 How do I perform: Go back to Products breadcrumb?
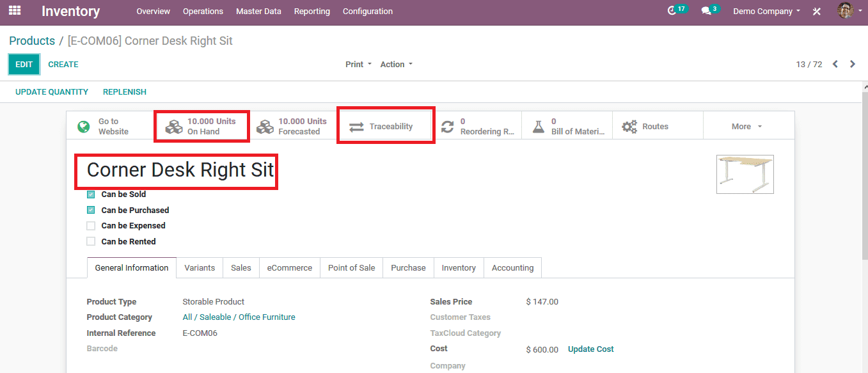coord(32,41)
